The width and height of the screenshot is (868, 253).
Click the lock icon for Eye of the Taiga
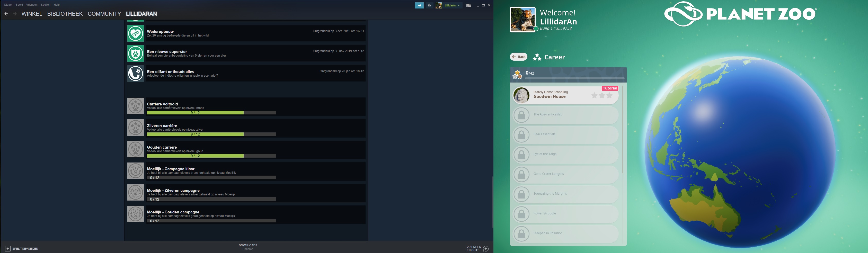pos(521,155)
